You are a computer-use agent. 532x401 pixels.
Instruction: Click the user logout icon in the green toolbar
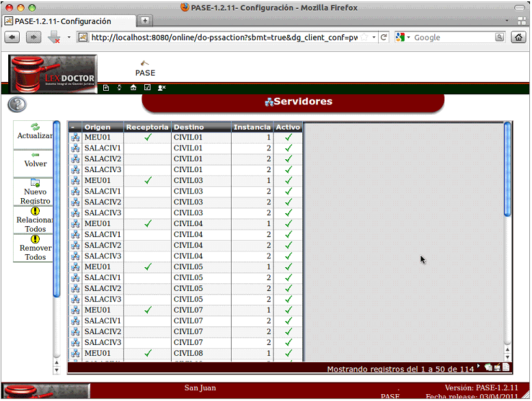162,87
